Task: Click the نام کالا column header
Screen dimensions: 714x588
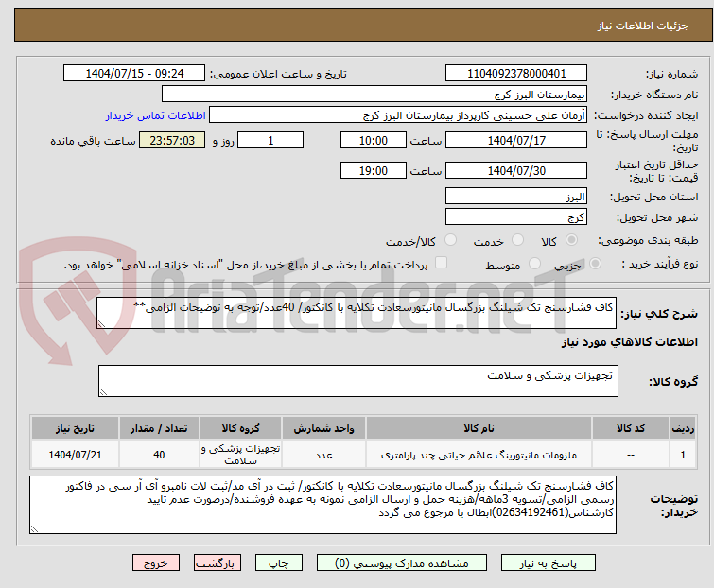Action: tap(479, 428)
